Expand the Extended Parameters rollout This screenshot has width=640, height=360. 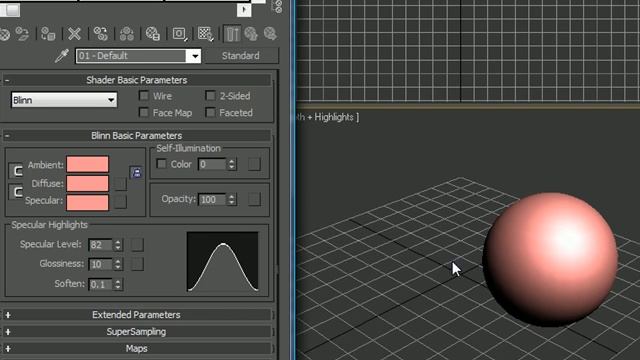[137, 315]
